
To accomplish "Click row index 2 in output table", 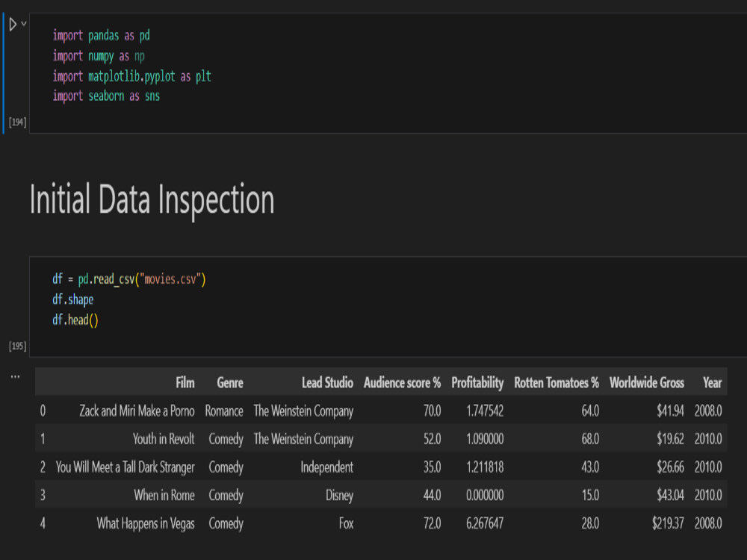I will 43,467.
